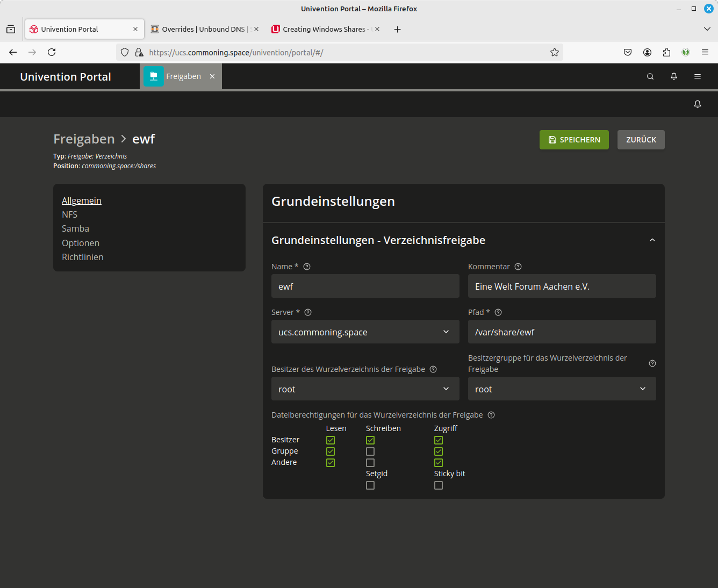Open the Firefox View icon
The width and height of the screenshot is (718, 588).
(x=11, y=29)
